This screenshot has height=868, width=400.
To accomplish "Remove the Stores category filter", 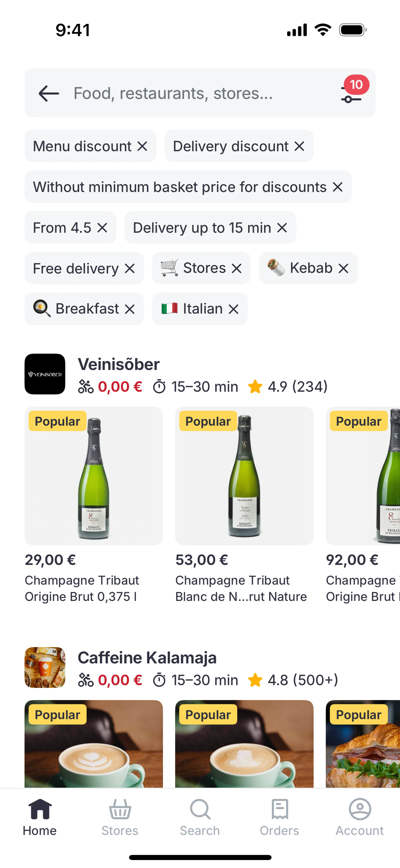I will [x=237, y=269].
